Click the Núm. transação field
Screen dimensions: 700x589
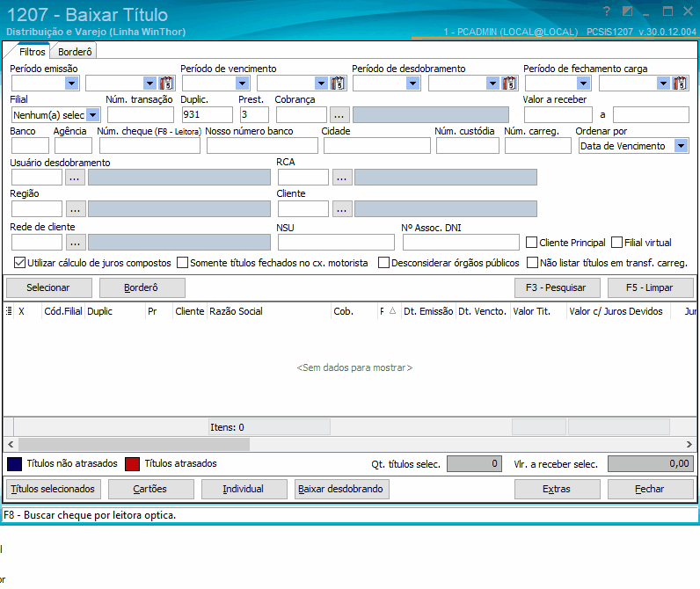140,114
